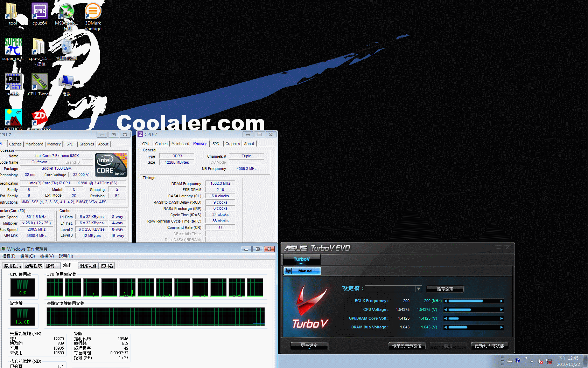Increase BCLK Frequency with right arrow

502,301
